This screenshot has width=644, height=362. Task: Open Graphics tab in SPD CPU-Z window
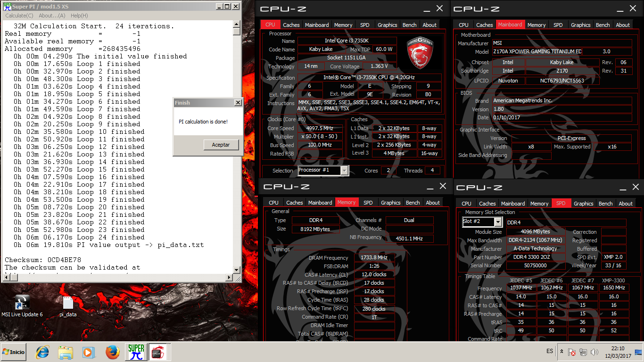pos(584,204)
